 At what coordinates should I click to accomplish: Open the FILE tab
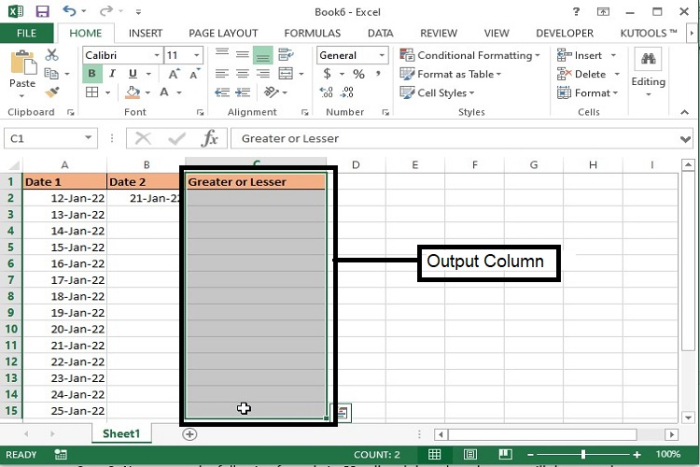[x=26, y=33]
